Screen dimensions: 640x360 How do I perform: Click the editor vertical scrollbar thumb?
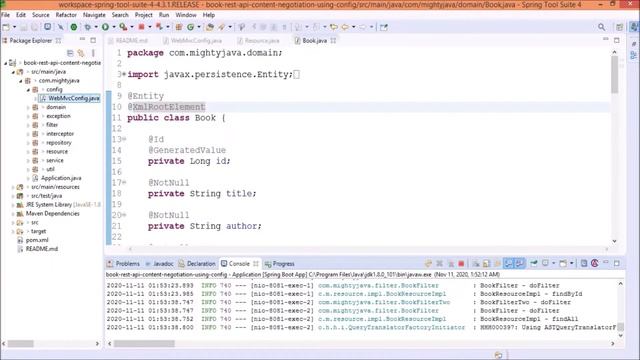(614, 74)
